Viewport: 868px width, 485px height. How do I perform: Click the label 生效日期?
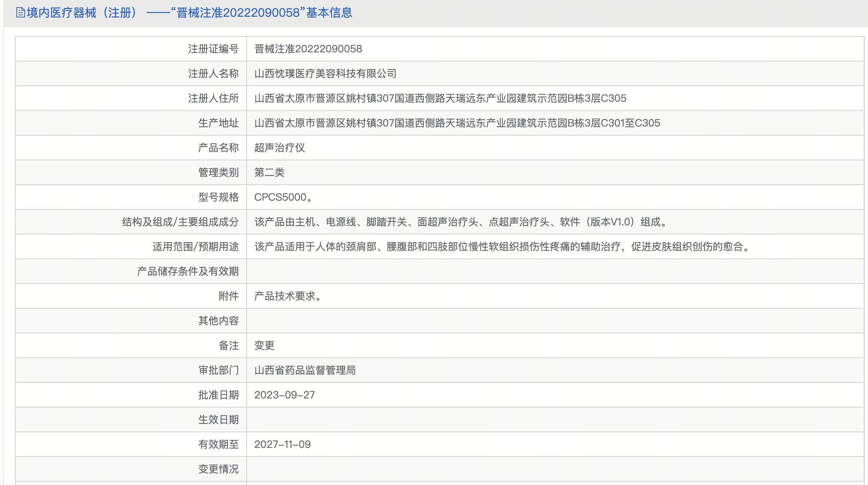pyautogui.click(x=218, y=420)
